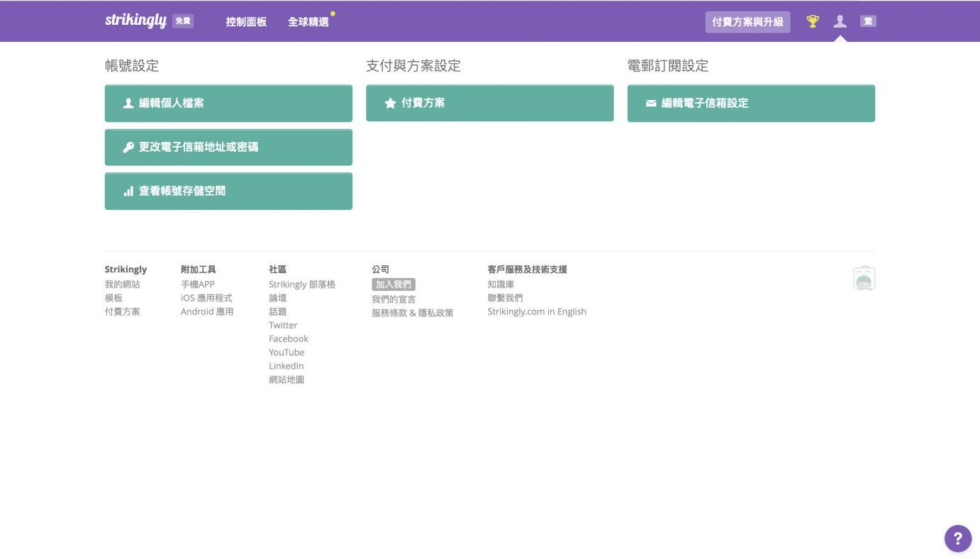Click the 免費 plan badge
The width and height of the screenshot is (980, 559).
point(183,21)
